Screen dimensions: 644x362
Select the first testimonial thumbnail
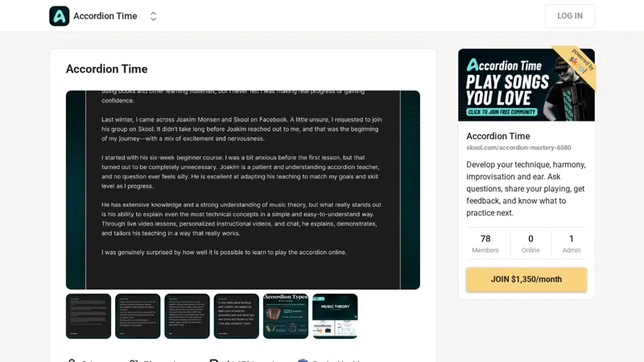point(89,316)
